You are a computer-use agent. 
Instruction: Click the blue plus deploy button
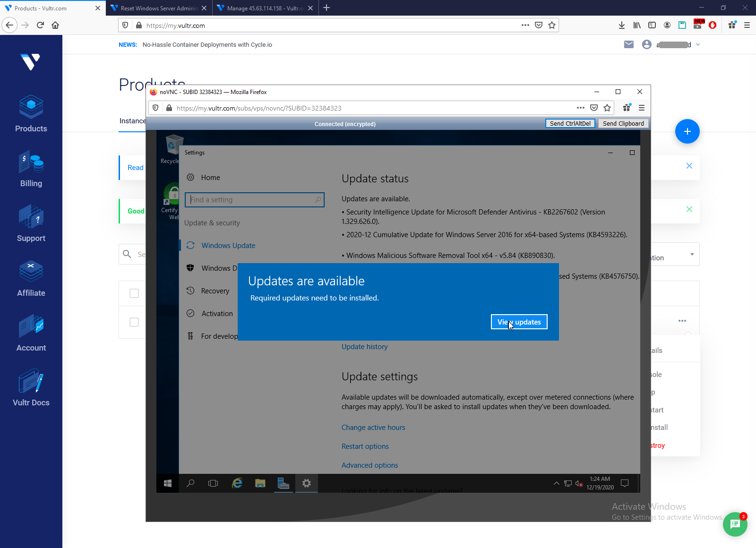click(x=687, y=131)
